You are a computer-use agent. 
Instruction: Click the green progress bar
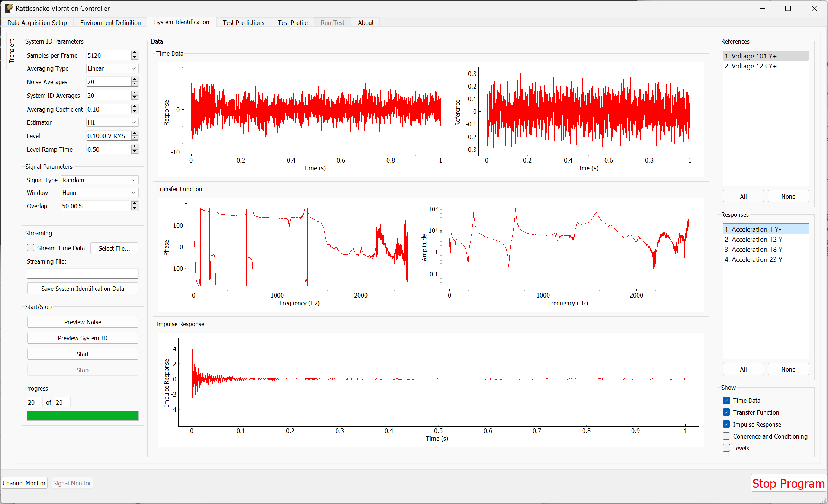point(82,415)
